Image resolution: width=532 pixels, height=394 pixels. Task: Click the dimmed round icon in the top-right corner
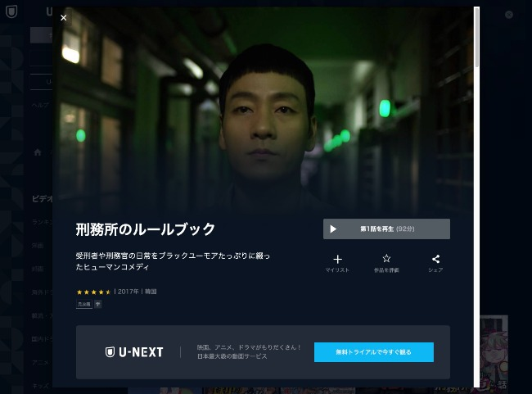509,15
